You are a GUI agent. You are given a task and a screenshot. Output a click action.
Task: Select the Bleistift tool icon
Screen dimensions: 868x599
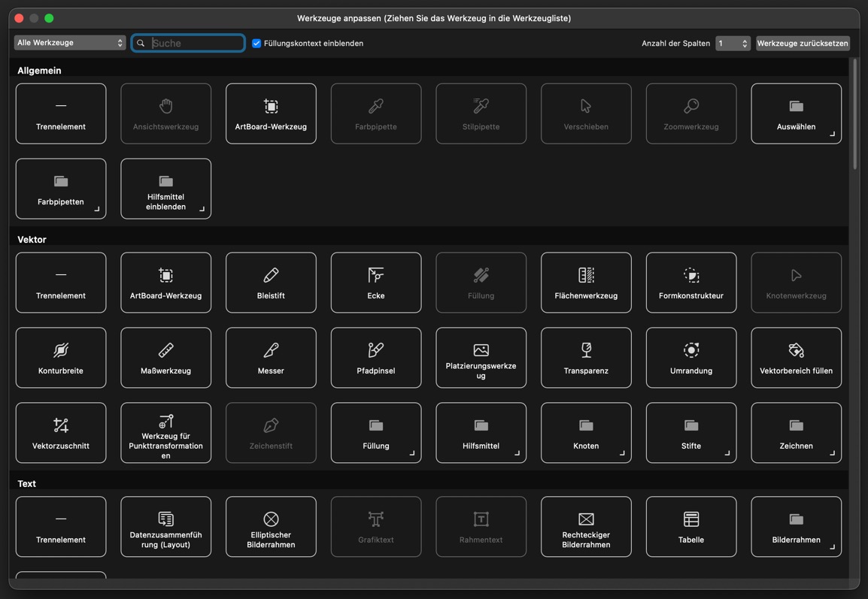coord(271,283)
